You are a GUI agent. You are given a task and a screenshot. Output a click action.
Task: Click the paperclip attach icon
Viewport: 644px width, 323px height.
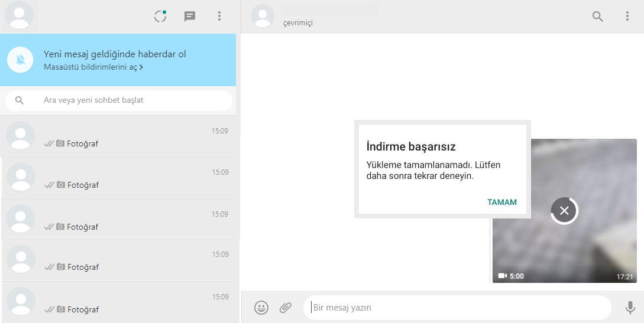tap(286, 308)
